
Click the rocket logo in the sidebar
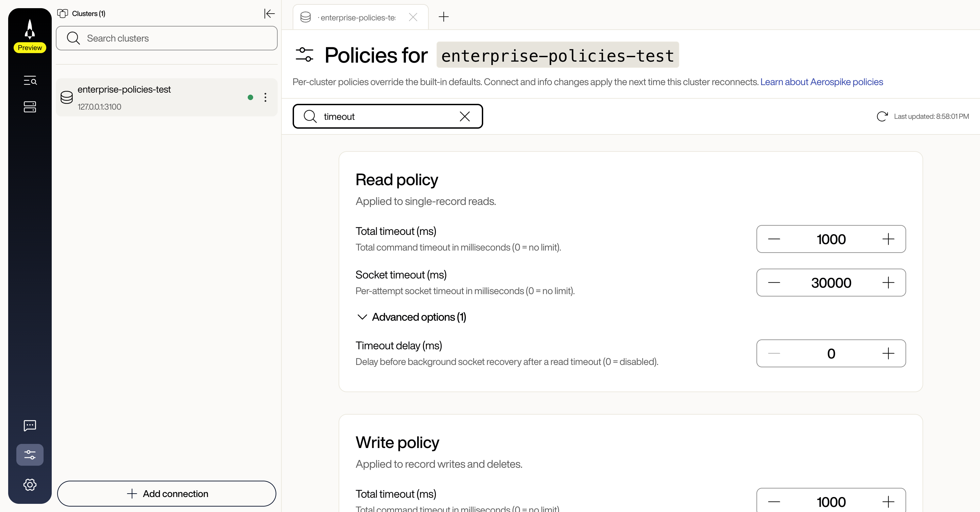point(30,29)
